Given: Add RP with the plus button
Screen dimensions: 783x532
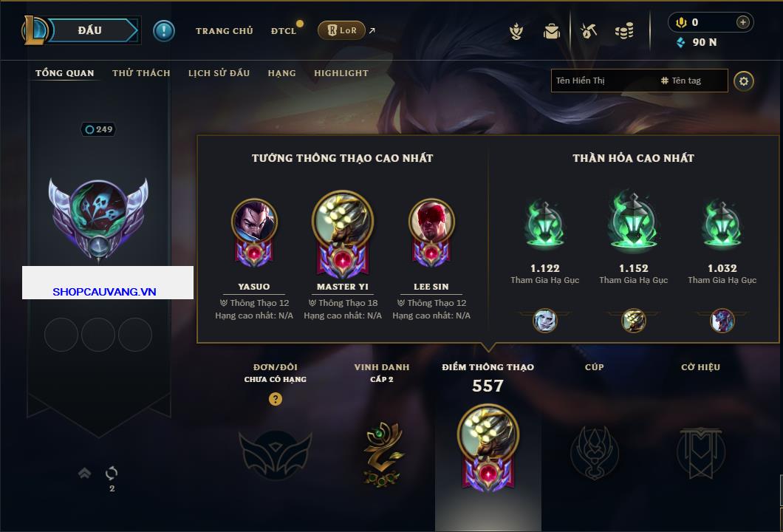Looking at the screenshot, I should pyautogui.click(x=743, y=22).
